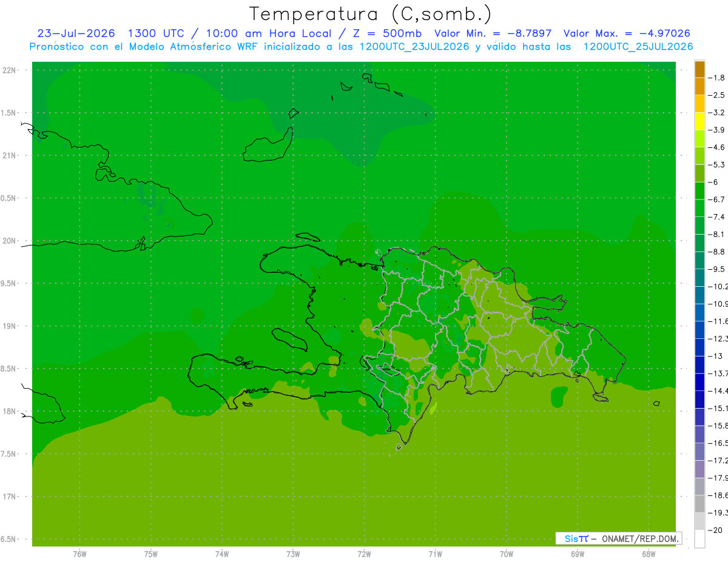
Task: Click the latitude tick label "18N"
Action: (x=10, y=412)
